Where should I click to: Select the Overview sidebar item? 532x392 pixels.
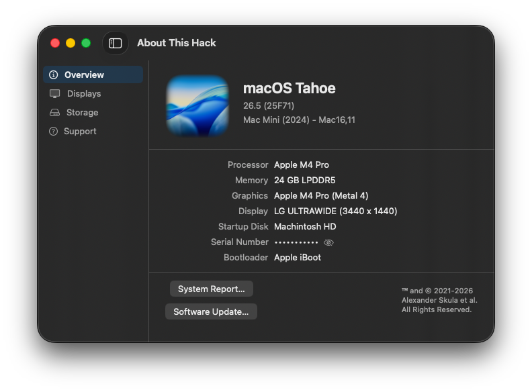(93, 75)
